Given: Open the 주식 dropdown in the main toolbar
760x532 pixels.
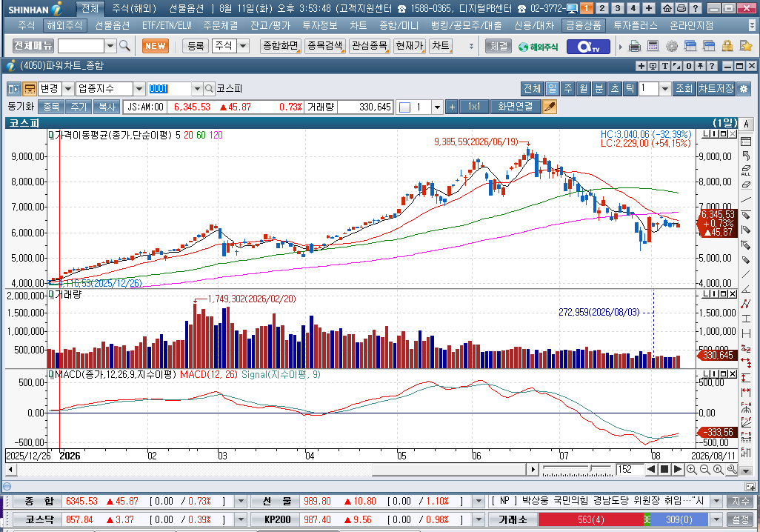Looking at the screenshot, I should tap(243, 46).
